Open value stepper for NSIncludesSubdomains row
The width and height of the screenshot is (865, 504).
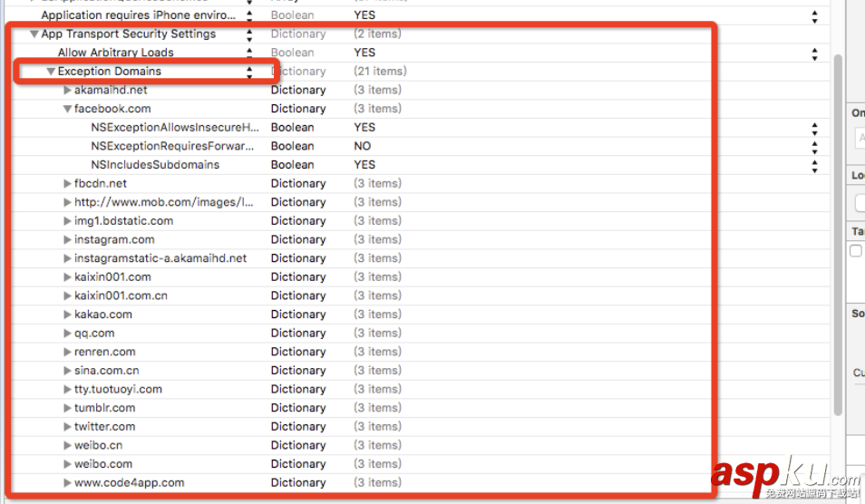[815, 167]
